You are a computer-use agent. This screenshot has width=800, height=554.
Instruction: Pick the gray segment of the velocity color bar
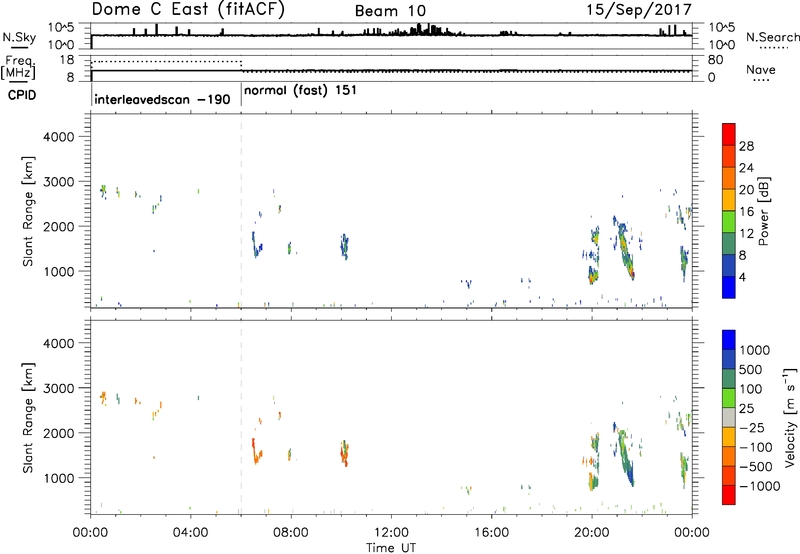click(x=729, y=417)
